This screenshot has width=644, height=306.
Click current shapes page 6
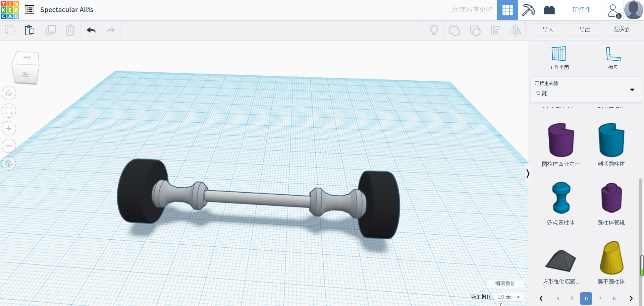pyautogui.click(x=586, y=298)
